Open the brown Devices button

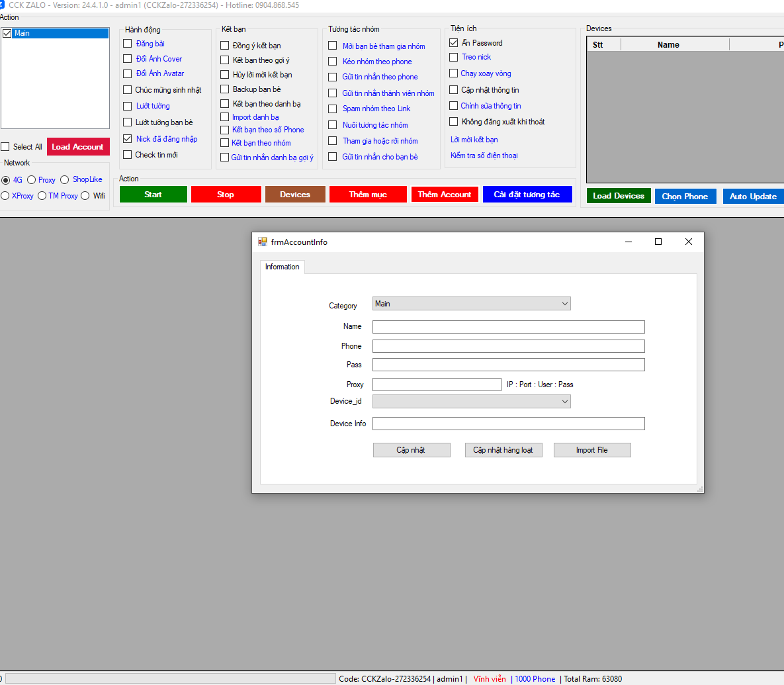(x=295, y=195)
